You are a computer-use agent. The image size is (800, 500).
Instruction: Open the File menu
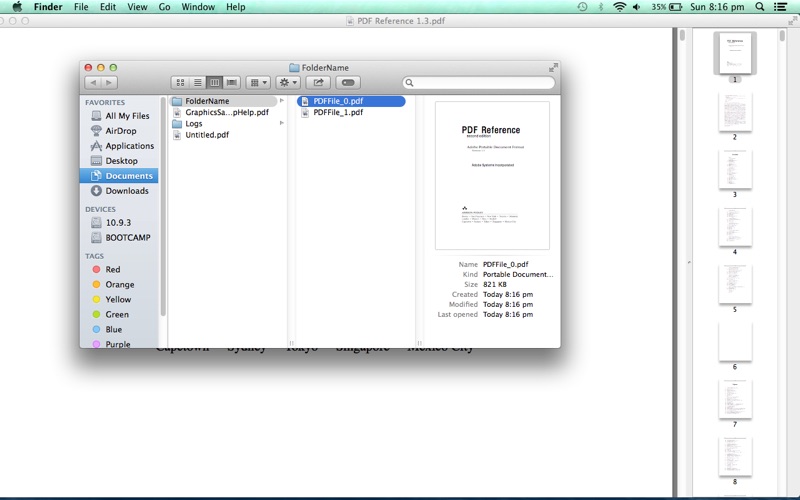pos(81,7)
